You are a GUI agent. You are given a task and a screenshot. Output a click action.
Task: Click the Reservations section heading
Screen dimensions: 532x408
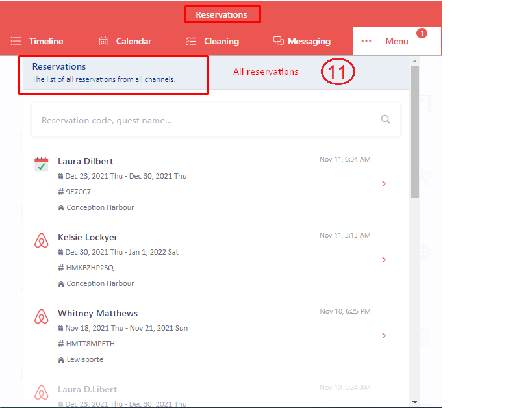pos(59,66)
